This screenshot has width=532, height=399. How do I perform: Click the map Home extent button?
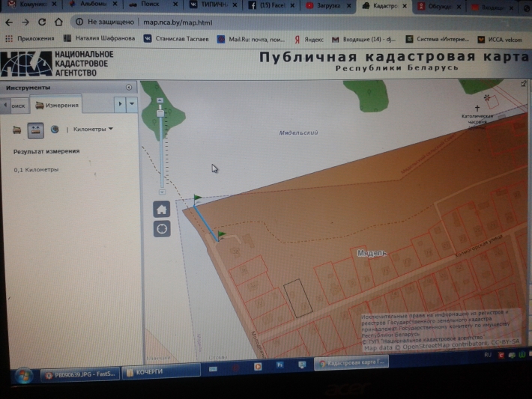[x=162, y=210]
